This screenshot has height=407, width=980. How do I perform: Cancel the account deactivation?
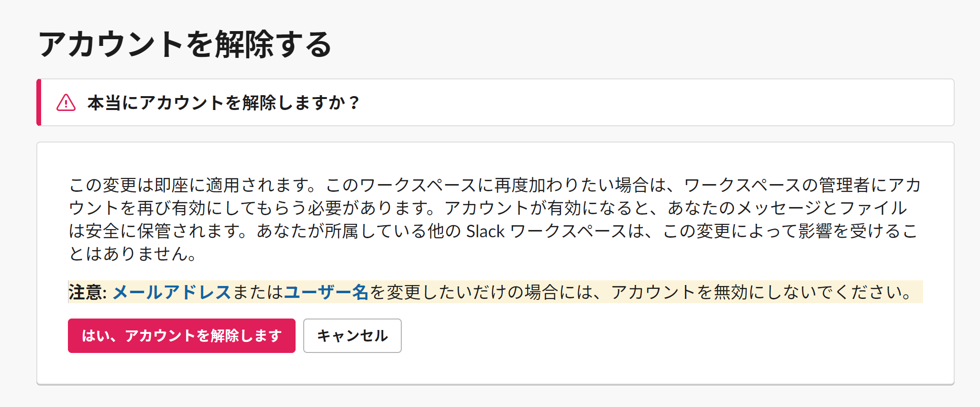click(352, 336)
